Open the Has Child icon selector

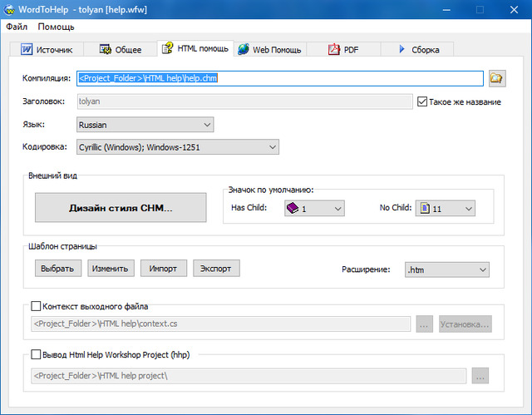314,209
